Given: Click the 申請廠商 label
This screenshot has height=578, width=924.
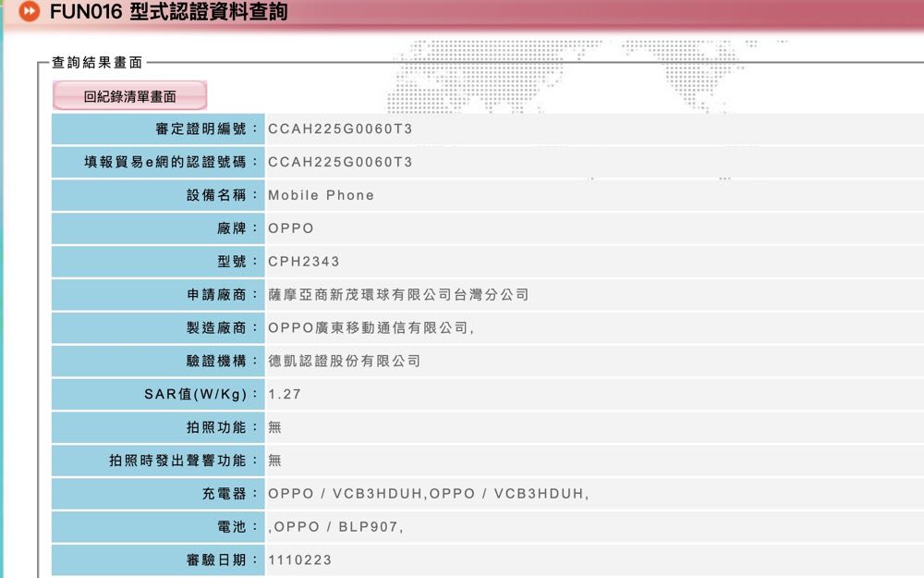Looking at the screenshot, I should [222, 294].
